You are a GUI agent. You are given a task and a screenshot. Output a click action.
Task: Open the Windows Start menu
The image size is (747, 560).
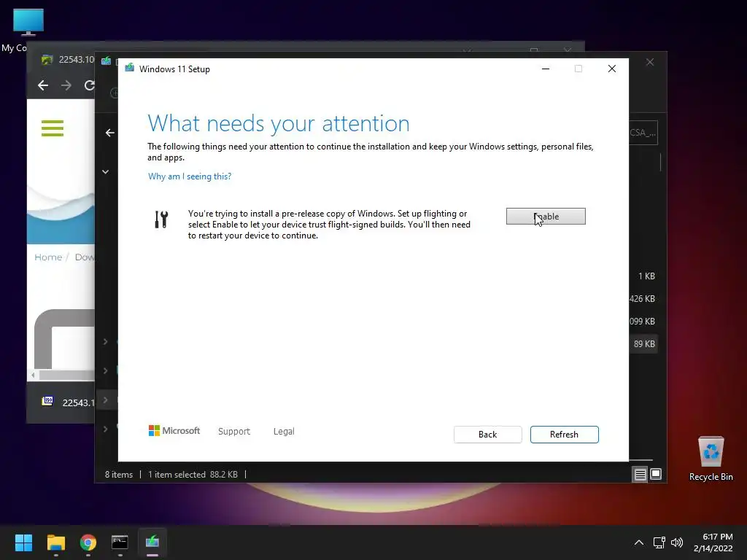coord(23,542)
